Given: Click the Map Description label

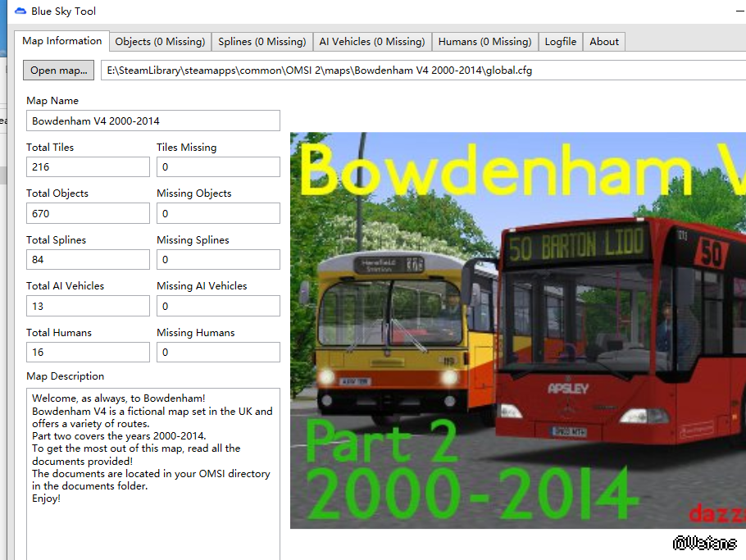Looking at the screenshot, I should click(x=66, y=376).
